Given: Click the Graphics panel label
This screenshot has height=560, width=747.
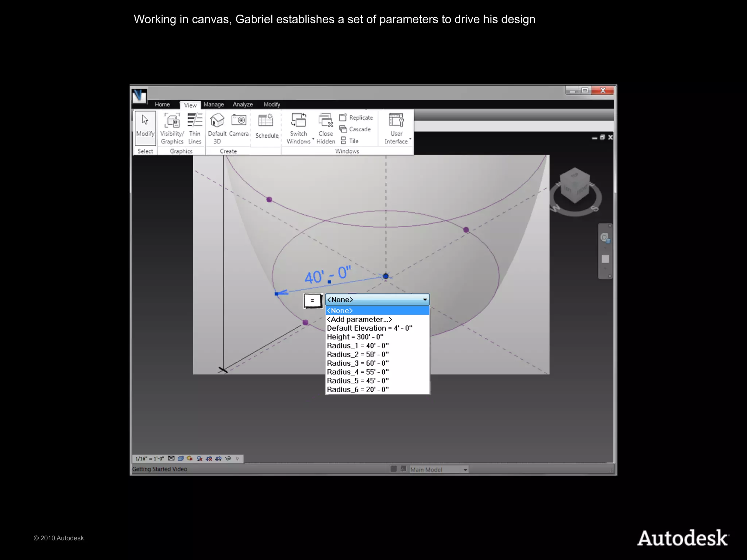Looking at the screenshot, I should (x=181, y=151).
